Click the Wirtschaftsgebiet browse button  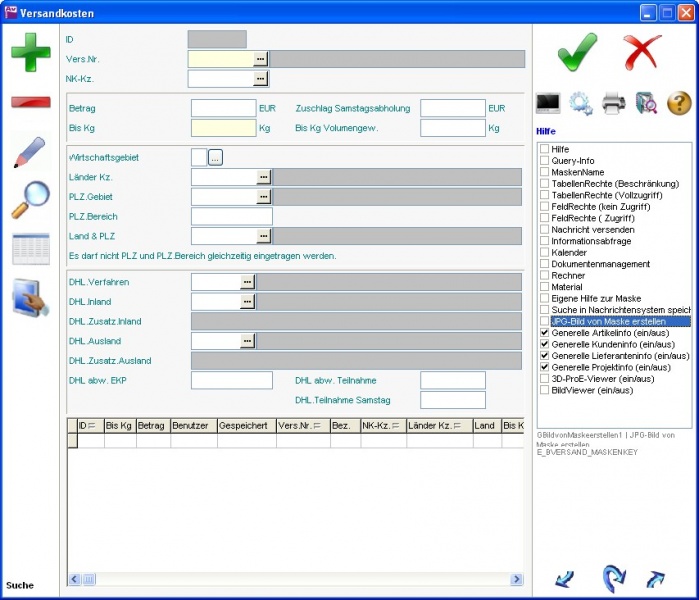(x=215, y=157)
